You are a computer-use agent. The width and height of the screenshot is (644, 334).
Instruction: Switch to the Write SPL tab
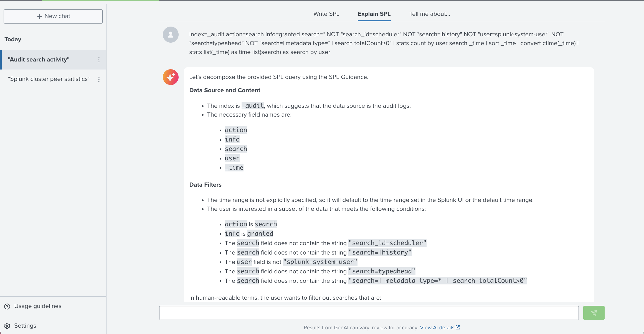coord(326,14)
